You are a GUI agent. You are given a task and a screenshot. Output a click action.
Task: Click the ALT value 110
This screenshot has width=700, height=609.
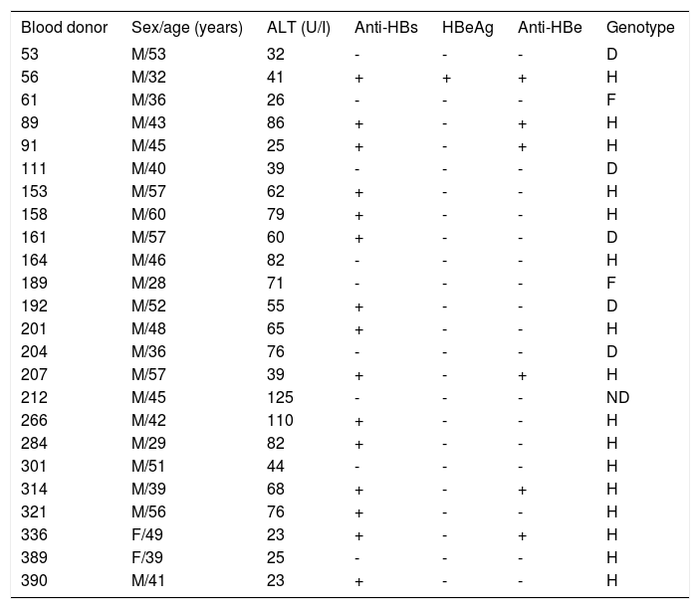[x=280, y=421]
